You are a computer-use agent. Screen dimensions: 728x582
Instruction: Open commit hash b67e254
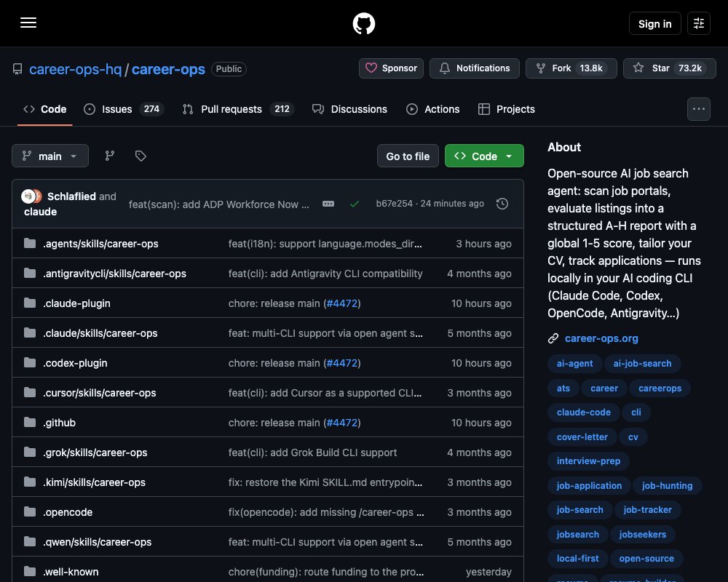tap(394, 203)
